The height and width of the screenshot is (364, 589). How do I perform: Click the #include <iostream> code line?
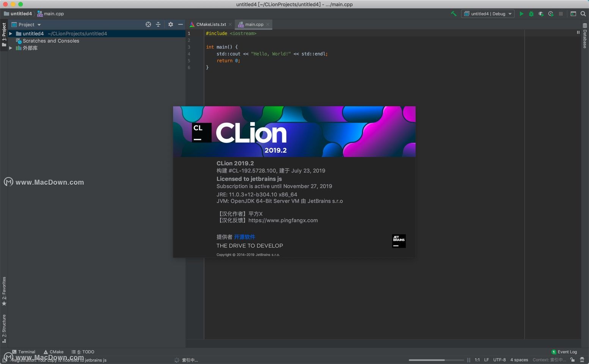click(x=231, y=33)
